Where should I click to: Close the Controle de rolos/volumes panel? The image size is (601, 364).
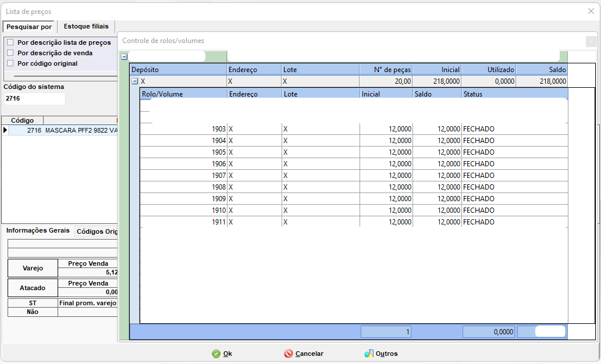coord(591,41)
